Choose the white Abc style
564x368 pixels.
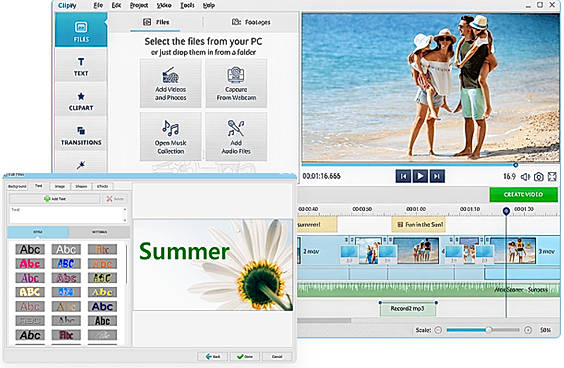[x=66, y=249]
